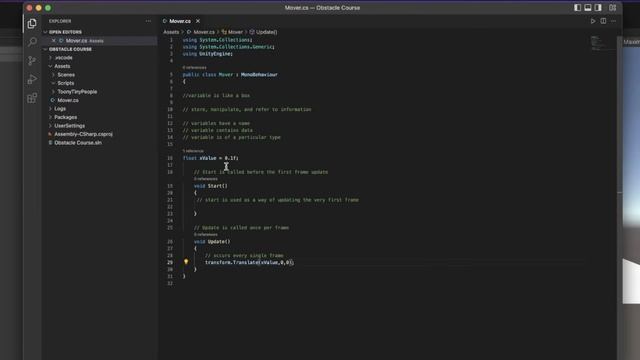Screen dimensions: 640x360
Task: Click the Mover class breadcrumb
Action: [x=235, y=32]
